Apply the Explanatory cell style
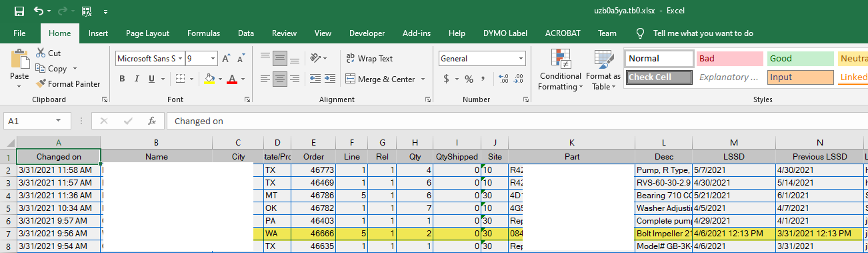The height and width of the screenshot is (253, 868). [730, 77]
